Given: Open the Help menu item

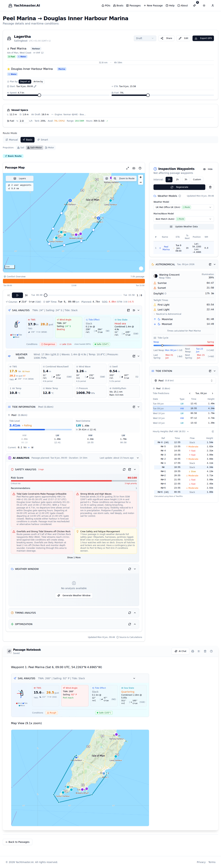Looking at the screenshot, I should [x=170, y=5].
